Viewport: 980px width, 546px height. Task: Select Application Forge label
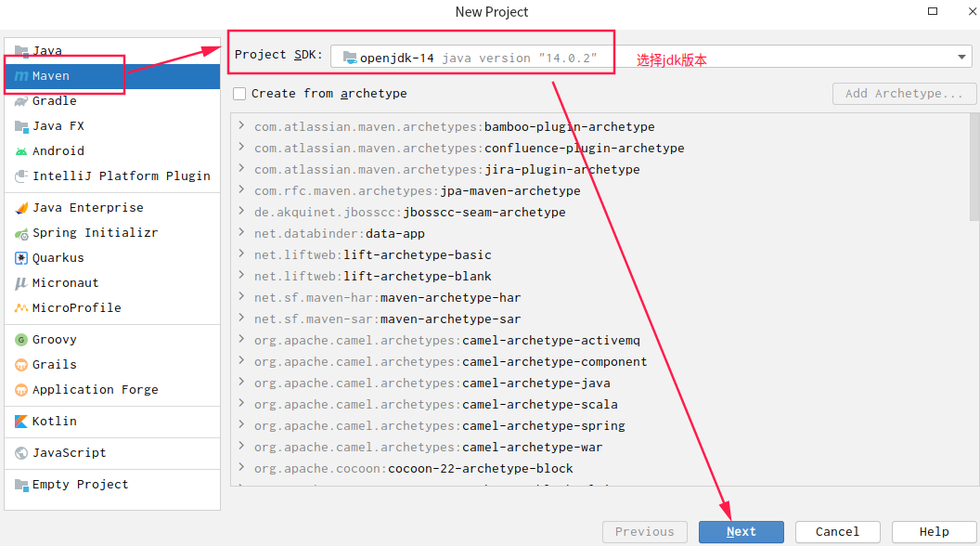95,390
